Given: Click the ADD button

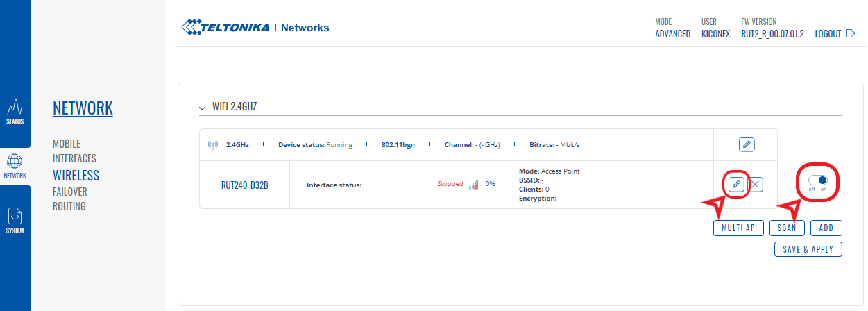Looking at the screenshot, I should click(826, 228).
